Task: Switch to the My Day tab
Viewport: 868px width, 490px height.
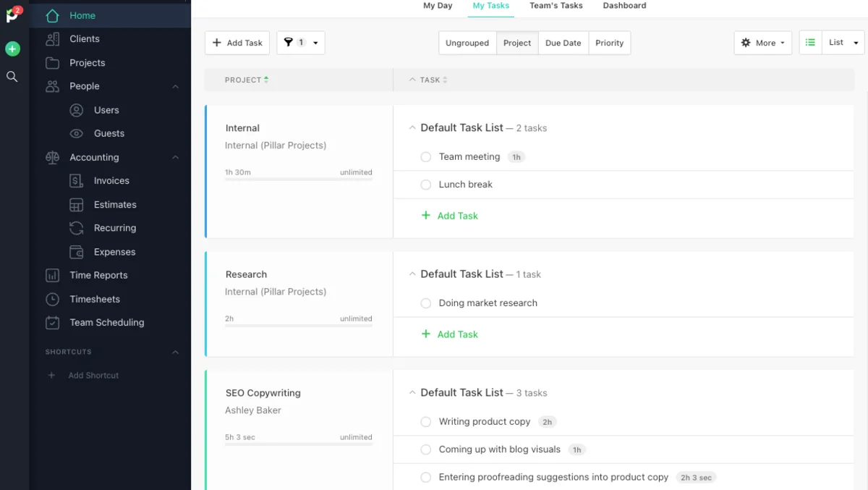Action: (x=438, y=6)
